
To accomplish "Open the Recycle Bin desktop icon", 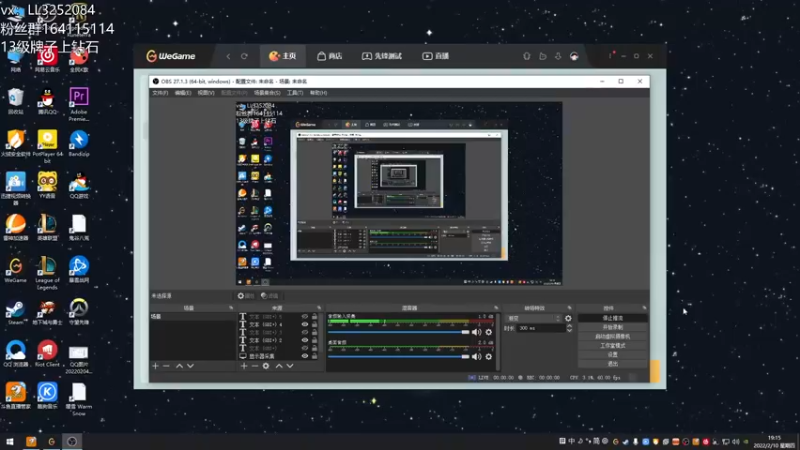I will [x=15, y=101].
